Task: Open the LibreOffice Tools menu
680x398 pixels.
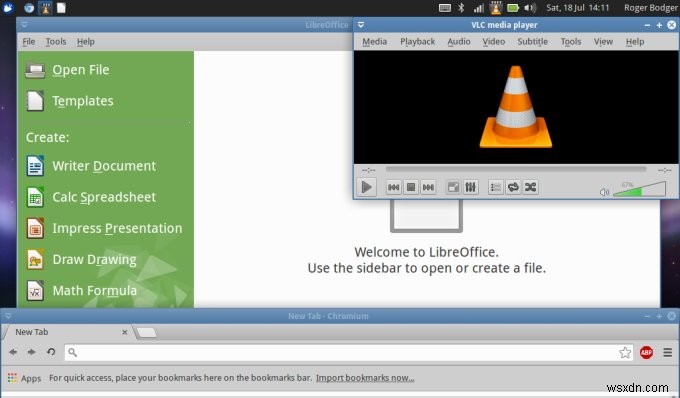Action: coord(56,42)
